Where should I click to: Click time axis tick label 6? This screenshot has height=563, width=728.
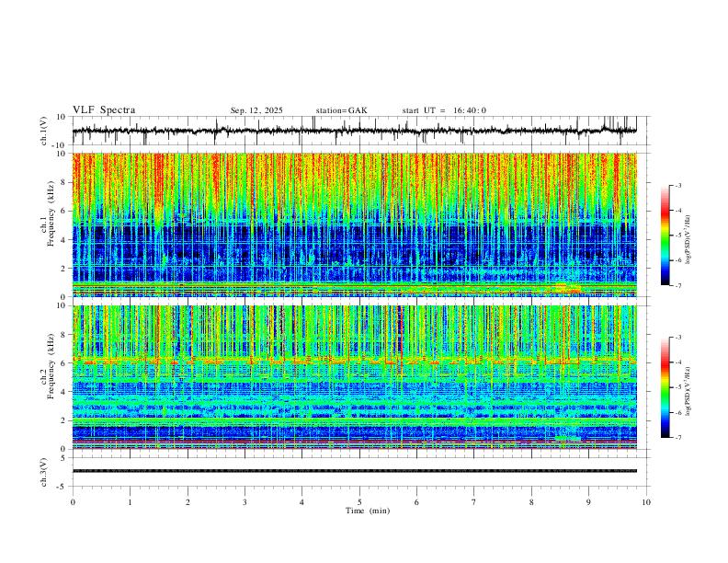(x=416, y=502)
